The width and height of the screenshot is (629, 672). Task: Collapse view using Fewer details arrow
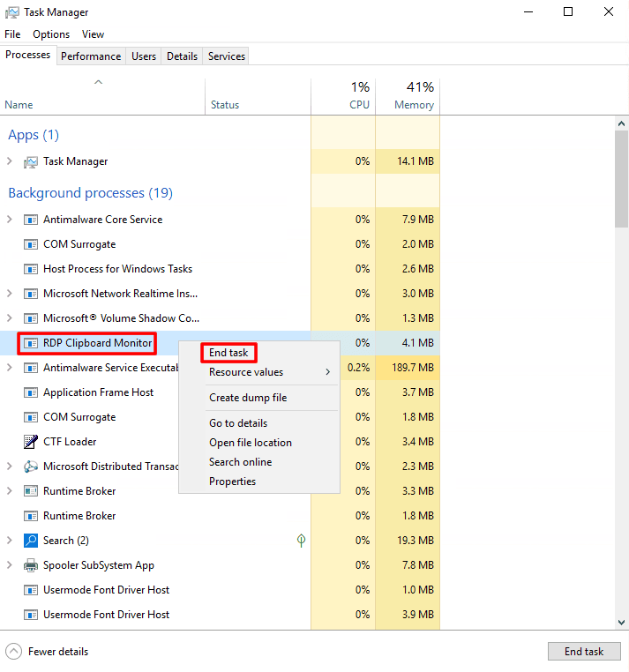[x=13, y=652]
